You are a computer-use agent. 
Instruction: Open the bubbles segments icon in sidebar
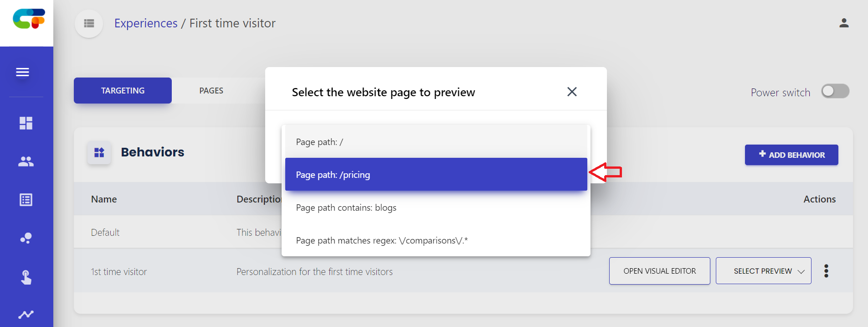point(26,238)
